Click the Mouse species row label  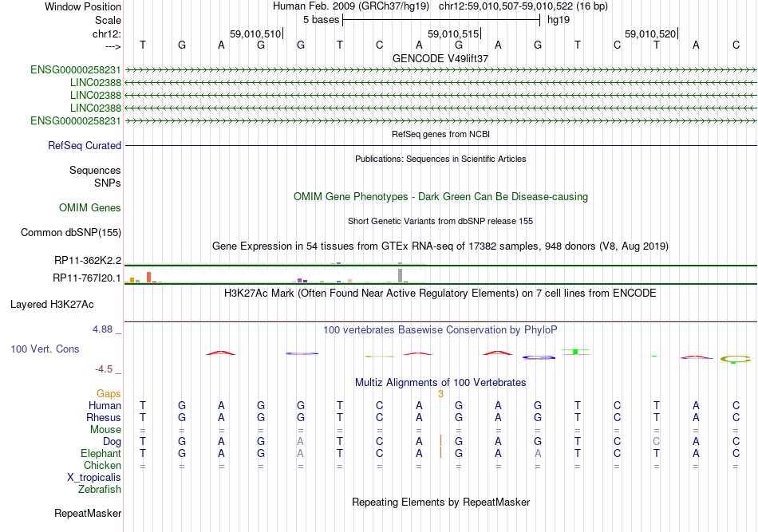(x=105, y=430)
